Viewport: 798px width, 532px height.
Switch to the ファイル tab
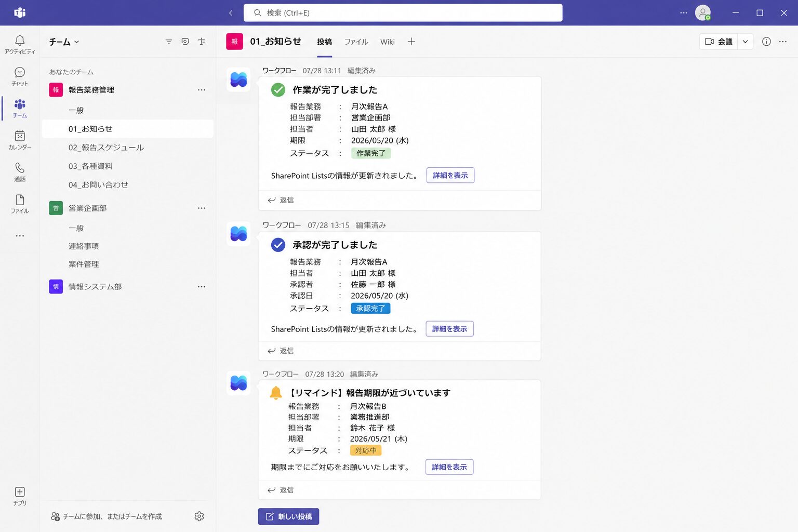pyautogui.click(x=356, y=42)
